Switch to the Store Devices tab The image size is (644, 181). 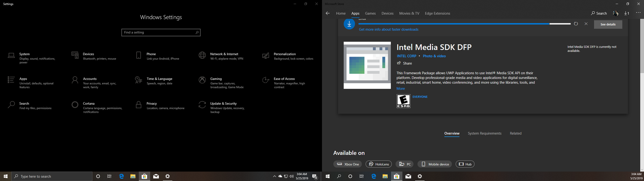coord(387,13)
